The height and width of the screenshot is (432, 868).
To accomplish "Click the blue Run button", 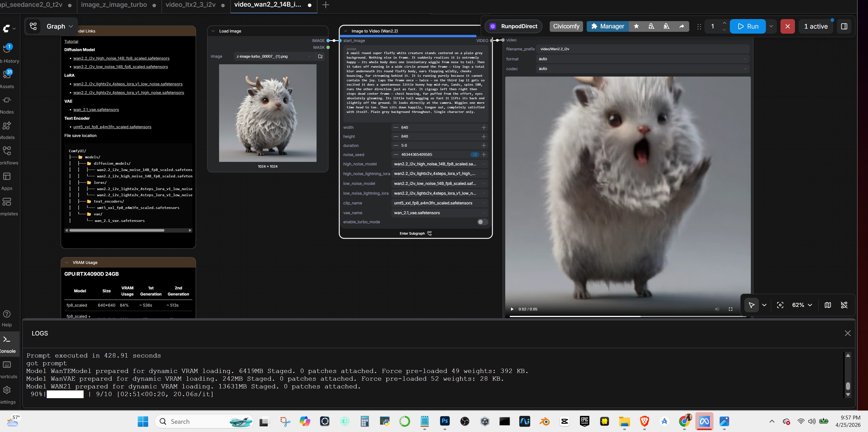I will click(x=747, y=26).
